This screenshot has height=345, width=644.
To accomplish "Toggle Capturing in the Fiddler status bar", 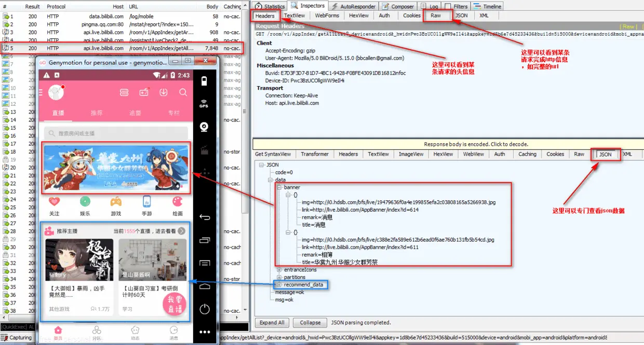I will [16, 338].
